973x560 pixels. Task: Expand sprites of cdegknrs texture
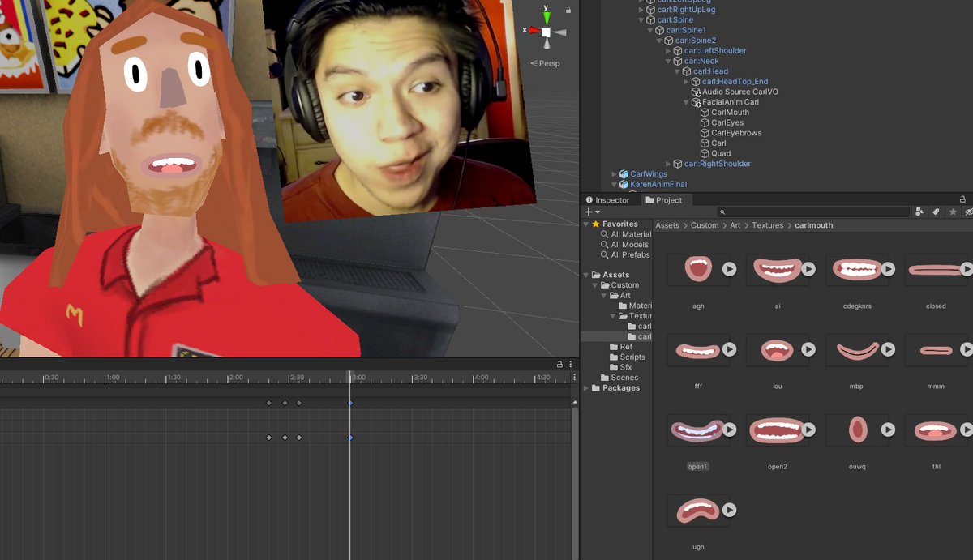point(888,269)
